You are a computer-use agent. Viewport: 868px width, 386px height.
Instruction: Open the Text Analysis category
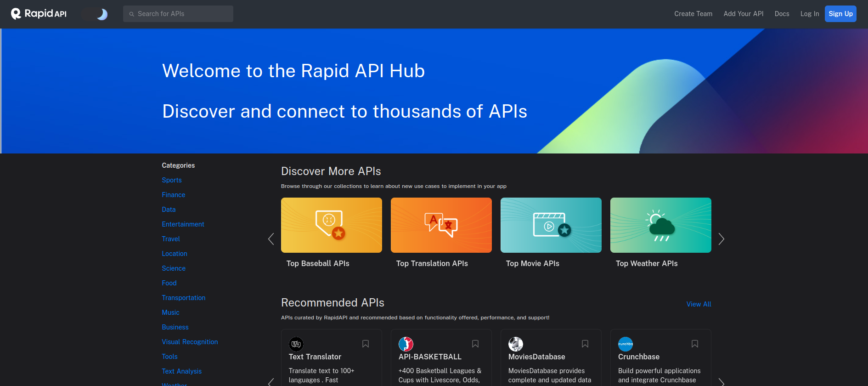click(x=181, y=371)
